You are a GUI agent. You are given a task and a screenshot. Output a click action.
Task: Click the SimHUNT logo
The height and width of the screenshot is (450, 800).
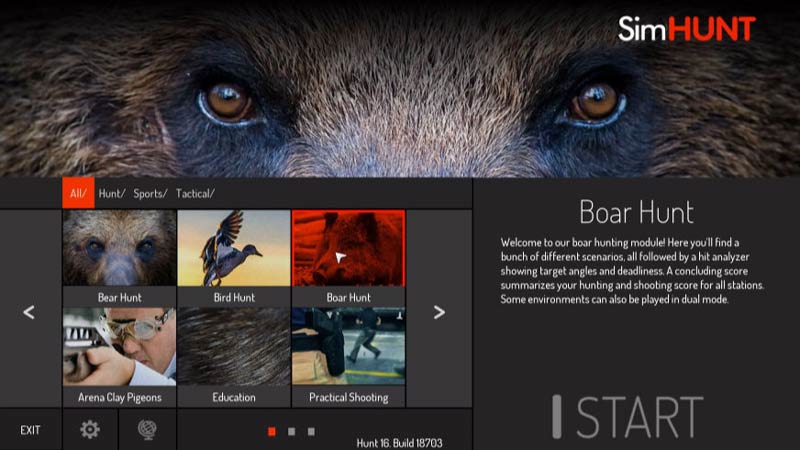(x=687, y=29)
